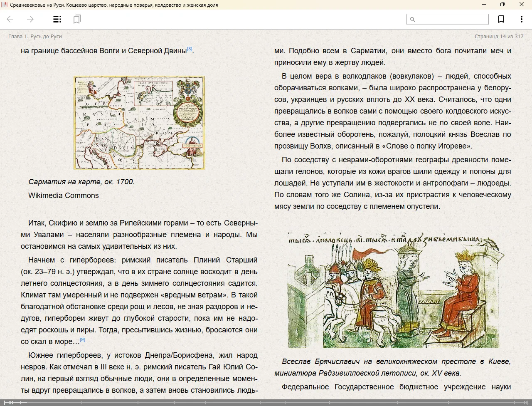Minimize the reader window
Image resolution: width=532 pixels, height=406 pixels.
[x=484, y=5]
